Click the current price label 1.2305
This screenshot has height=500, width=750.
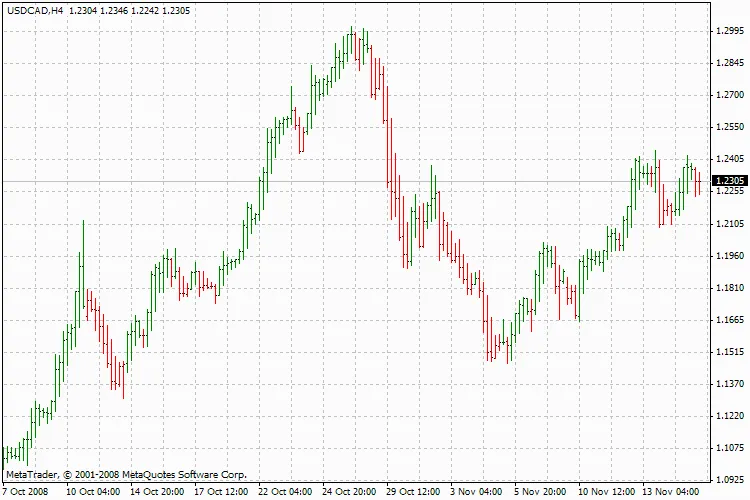[x=728, y=181]
